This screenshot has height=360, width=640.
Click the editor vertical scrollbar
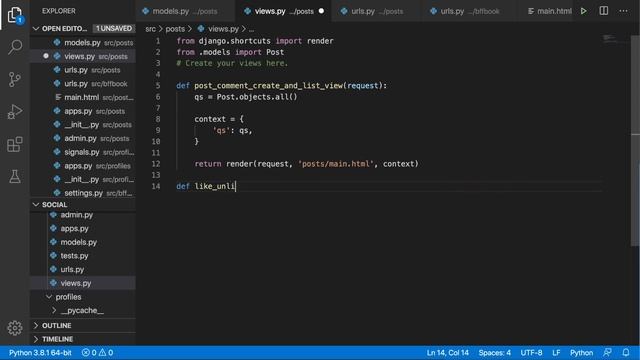635,141
